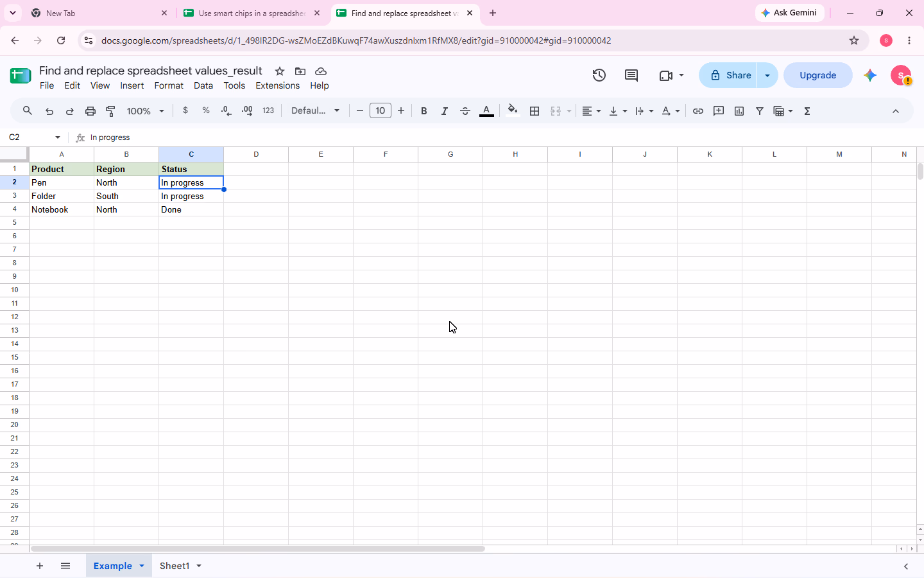Open the zoom 100% dropdown

pyautogui.click(x=146, y=111)
